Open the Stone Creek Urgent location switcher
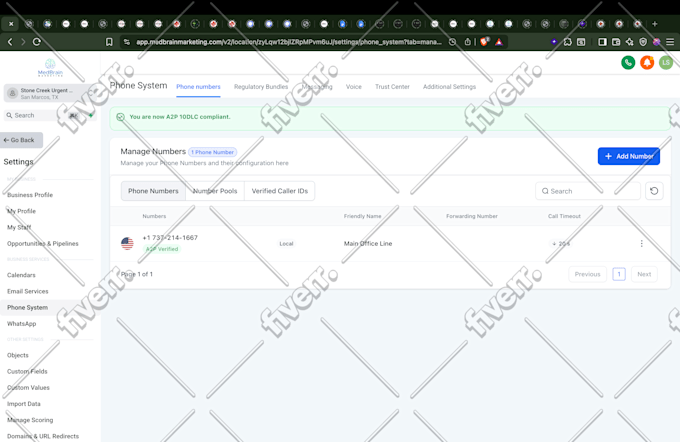This screenshot has height=442, width=680. tap(49, 93)
